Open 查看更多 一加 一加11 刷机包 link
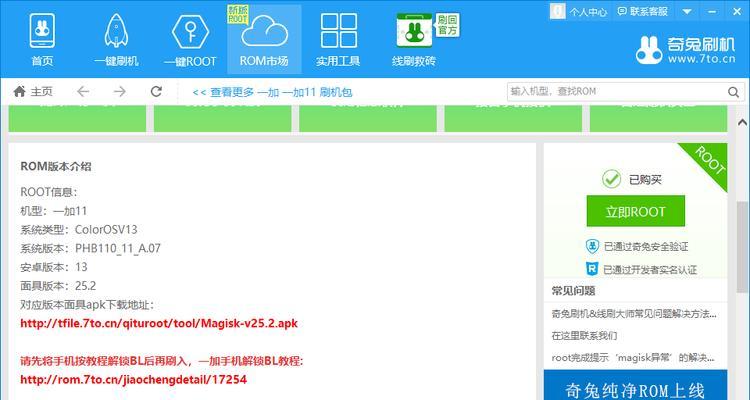 [272, 92]
